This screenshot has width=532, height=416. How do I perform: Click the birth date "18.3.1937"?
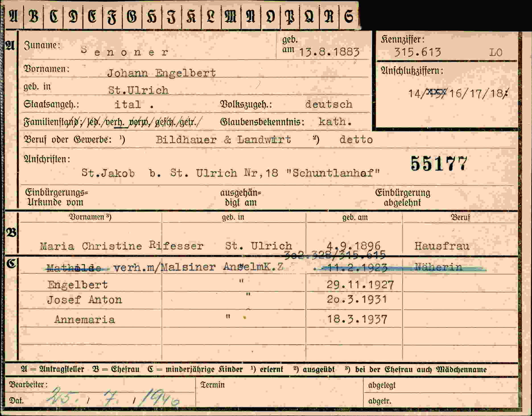point(357,319)
